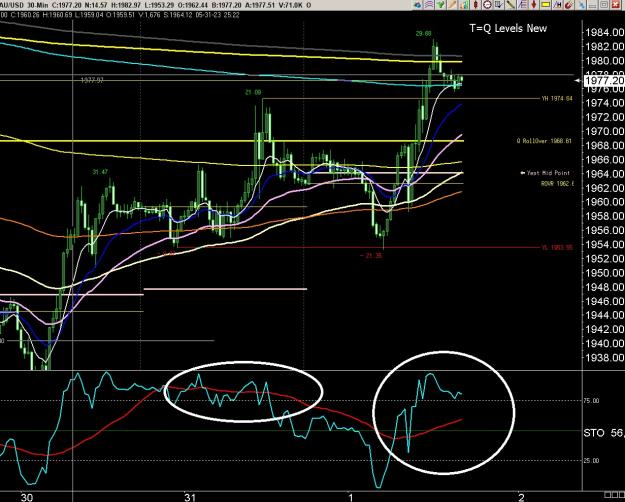Click the 75.00 stochastic level label

pyautogui.click(x=591, y=401)
